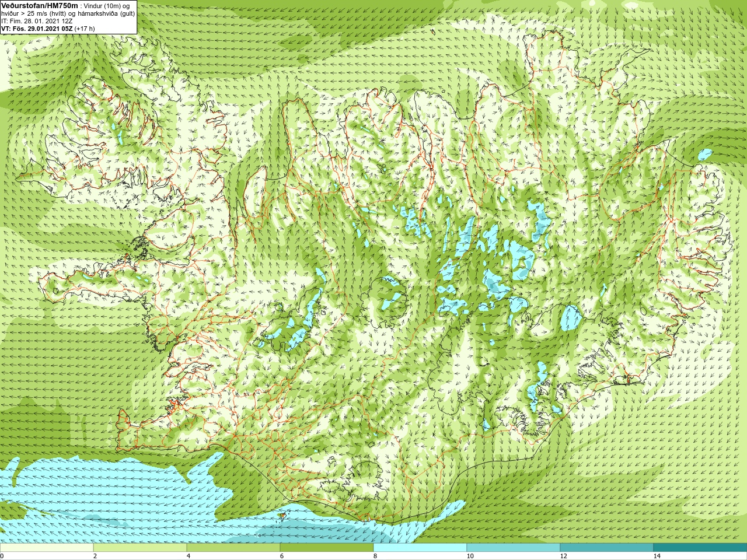Click the scale label '8'

pyautogui.click(x=375, y=556)
